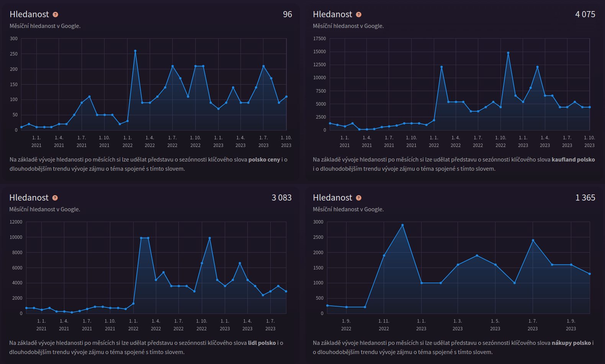
Task: Click the highest peak point in kaufland polsko chart
Action: tap(508, 53)
